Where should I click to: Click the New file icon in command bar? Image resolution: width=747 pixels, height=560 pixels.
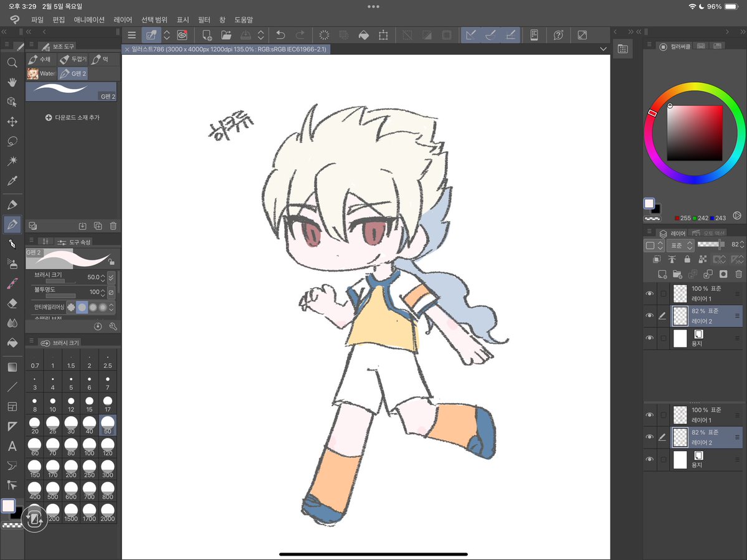click(x=207, y=36)
